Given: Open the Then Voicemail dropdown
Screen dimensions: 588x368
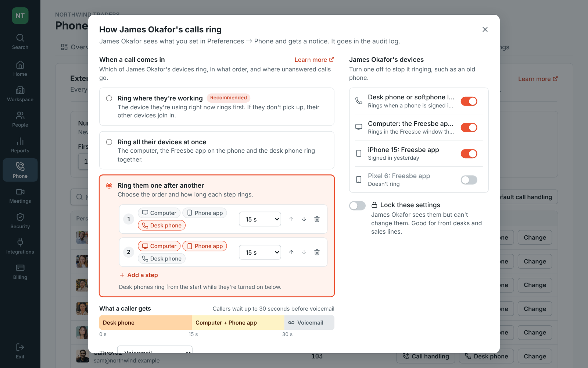Looking at the screenshot, I should (155, 350).
